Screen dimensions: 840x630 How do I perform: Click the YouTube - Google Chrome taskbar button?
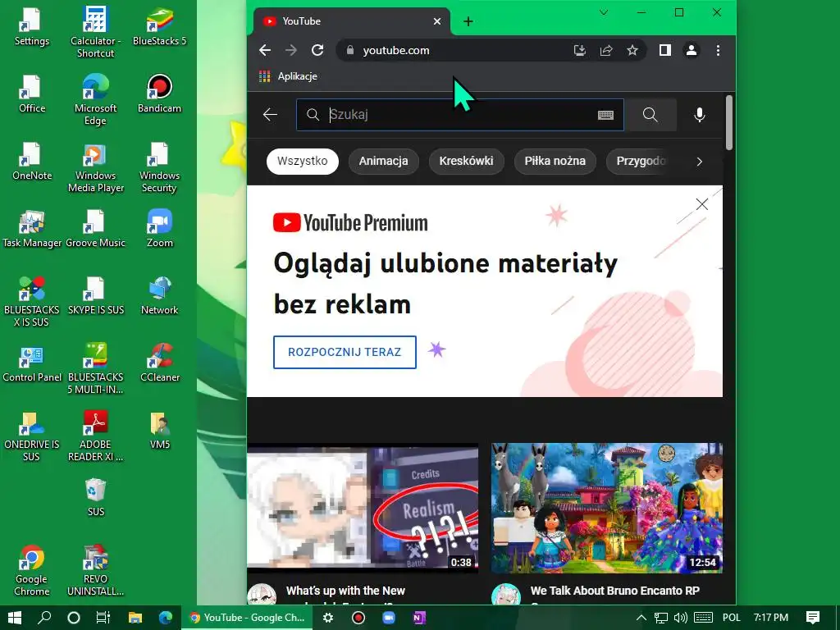click(x=247, y=618)
